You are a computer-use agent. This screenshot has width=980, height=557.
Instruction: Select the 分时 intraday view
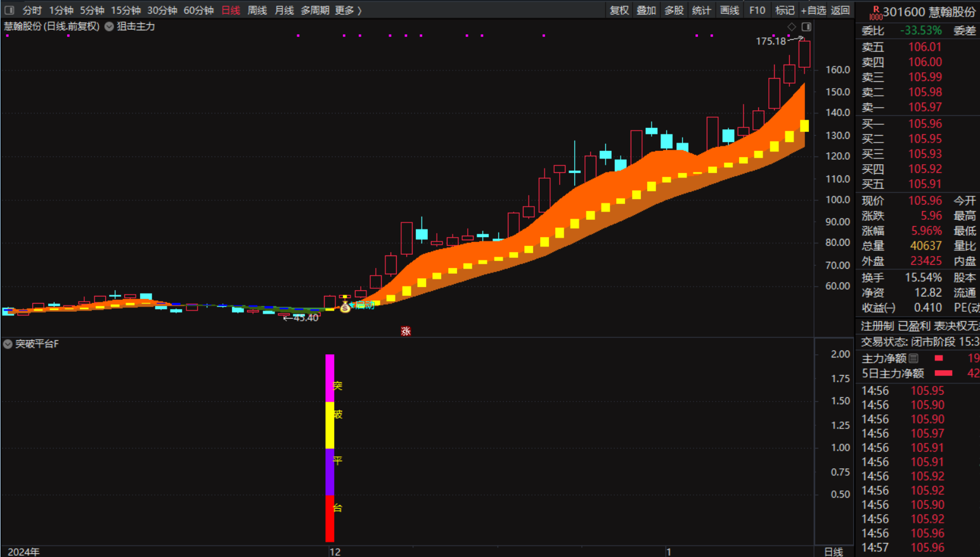[x=32, y=10]
